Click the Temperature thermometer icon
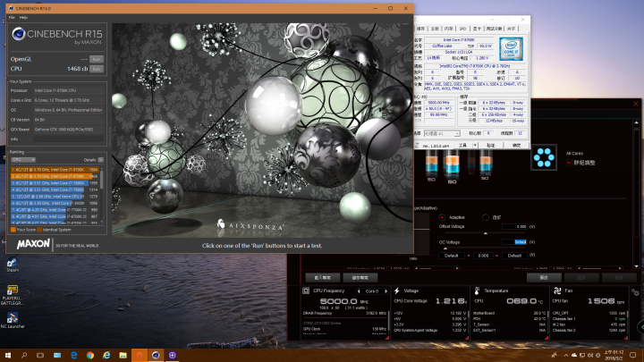The height and width of the screenshot is (362, 644). pyautogui.click(x=477, y=290)
